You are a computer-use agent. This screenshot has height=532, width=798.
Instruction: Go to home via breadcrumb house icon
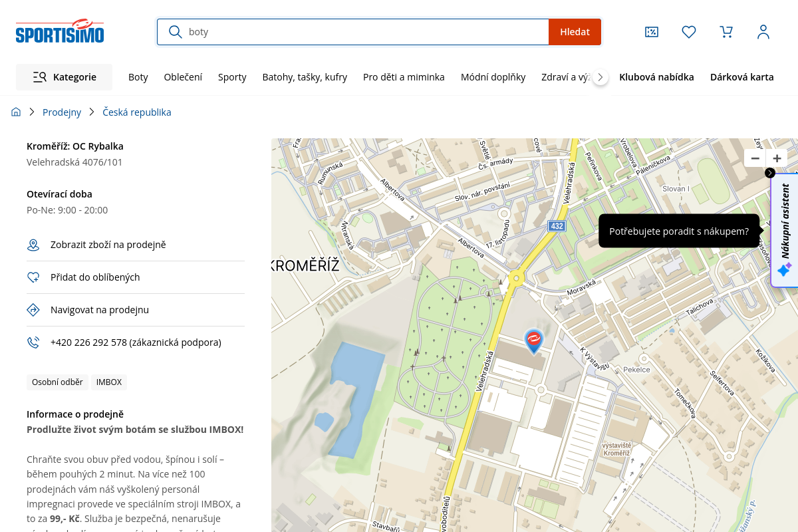tap(16, 112)
